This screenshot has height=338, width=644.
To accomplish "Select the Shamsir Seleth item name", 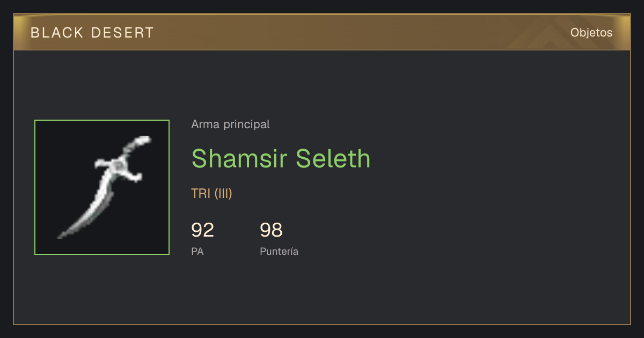I will pos(281,158).
